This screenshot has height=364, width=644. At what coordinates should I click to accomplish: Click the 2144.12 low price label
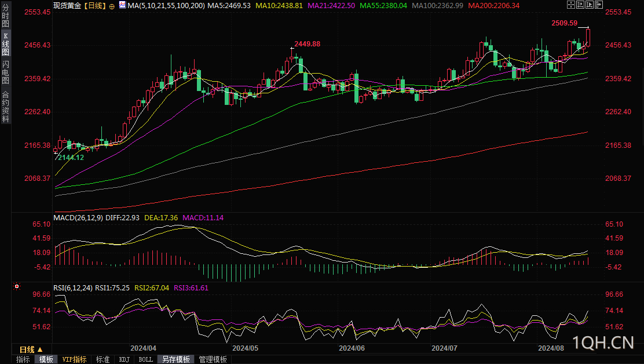tap(71, 157)
